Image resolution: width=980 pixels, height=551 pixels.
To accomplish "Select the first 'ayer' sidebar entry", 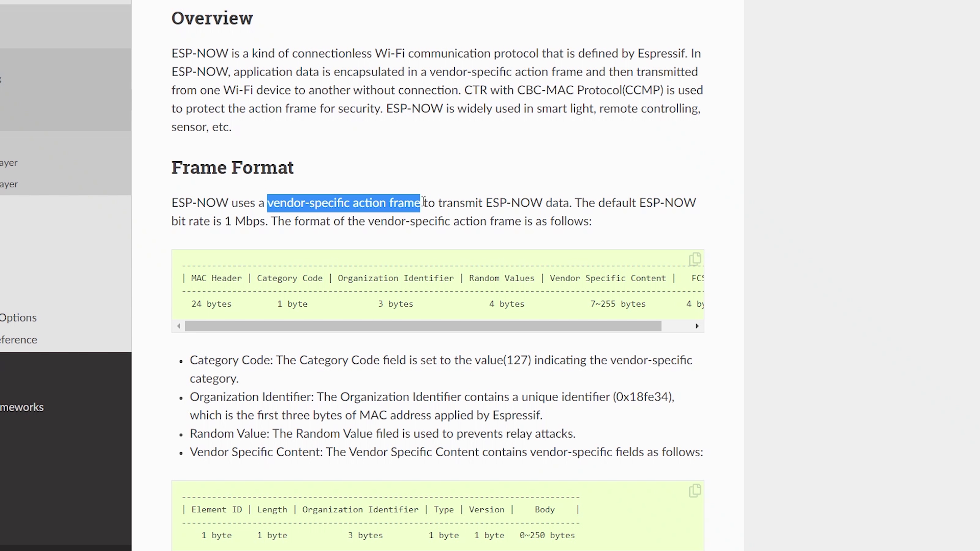I will pos(9,163).
